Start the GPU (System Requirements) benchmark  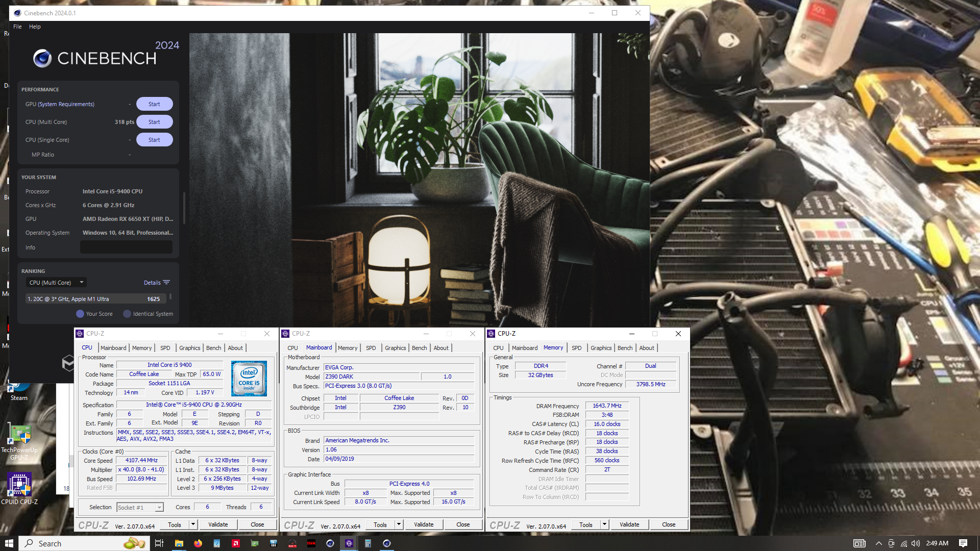coord(154,104)
